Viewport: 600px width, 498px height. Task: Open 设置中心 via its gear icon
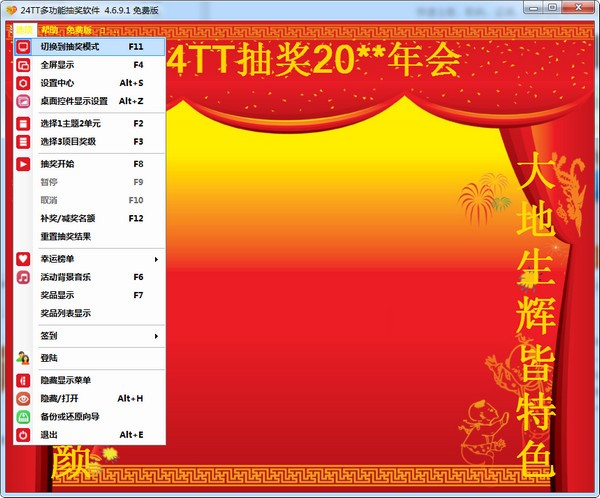pos(23,83)
